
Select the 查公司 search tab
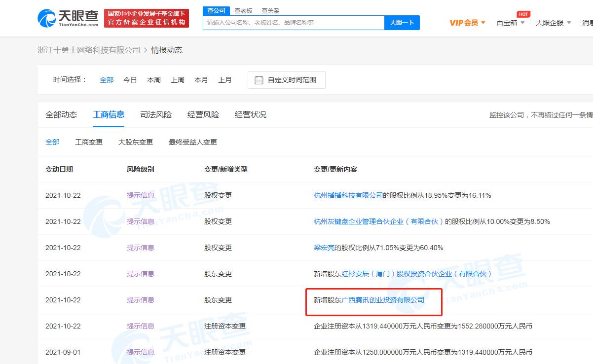point(216,10)
